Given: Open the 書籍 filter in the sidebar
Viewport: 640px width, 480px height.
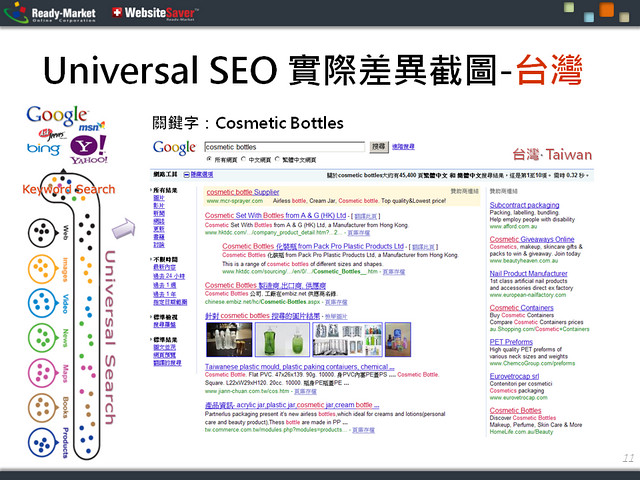Looking at the screenshot, I should click(x=159, y=237).
